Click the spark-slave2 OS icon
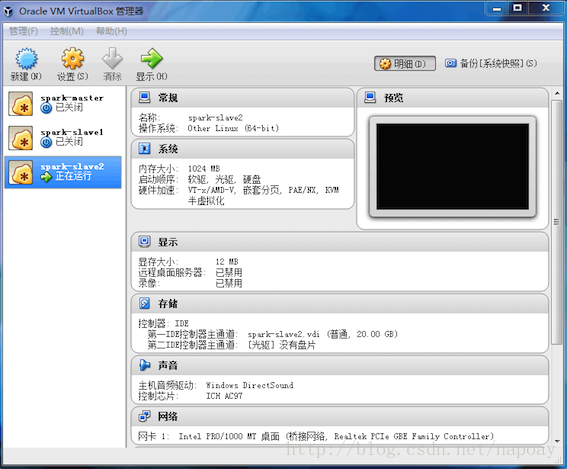This screenshot has width=567, height=469. (x=21, y=172)
